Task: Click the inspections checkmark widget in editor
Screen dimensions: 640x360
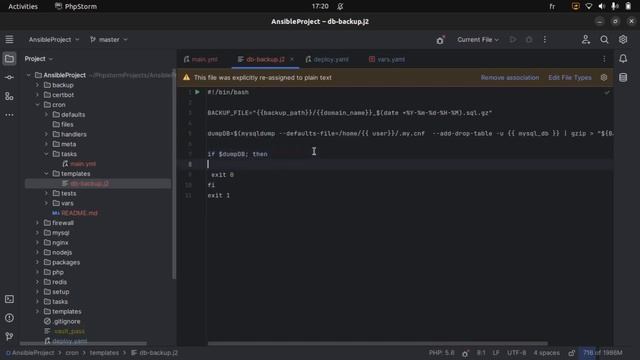Action: tap(607, 93)
